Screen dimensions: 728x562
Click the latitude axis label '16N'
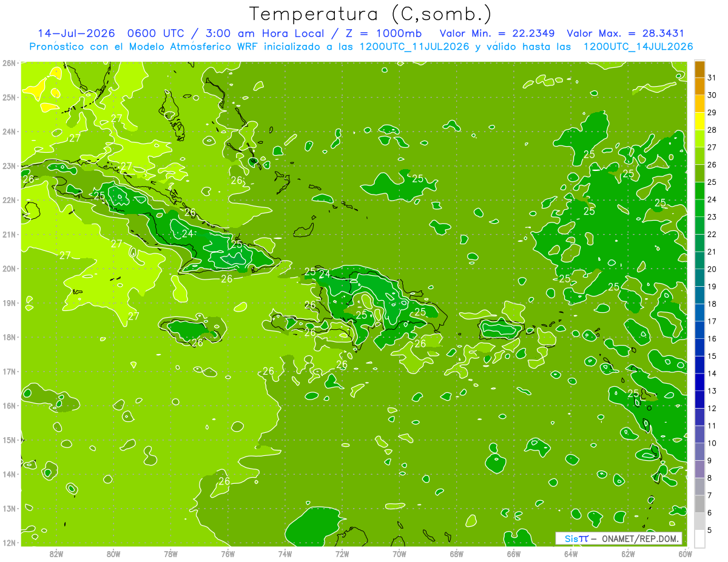[x=8, y=406]
